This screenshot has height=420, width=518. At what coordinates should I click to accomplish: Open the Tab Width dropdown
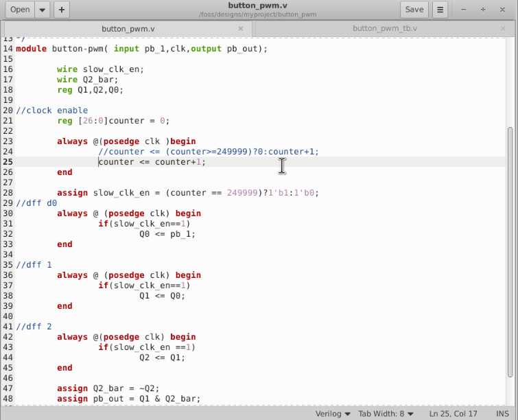pyautogui.click(x=386, y=414)
